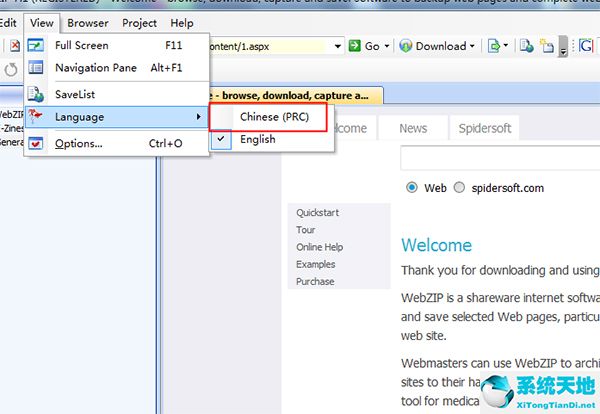This screenshot has height=414, width=600.
Task: Switch to the News tab
Action: coord(413,128)
